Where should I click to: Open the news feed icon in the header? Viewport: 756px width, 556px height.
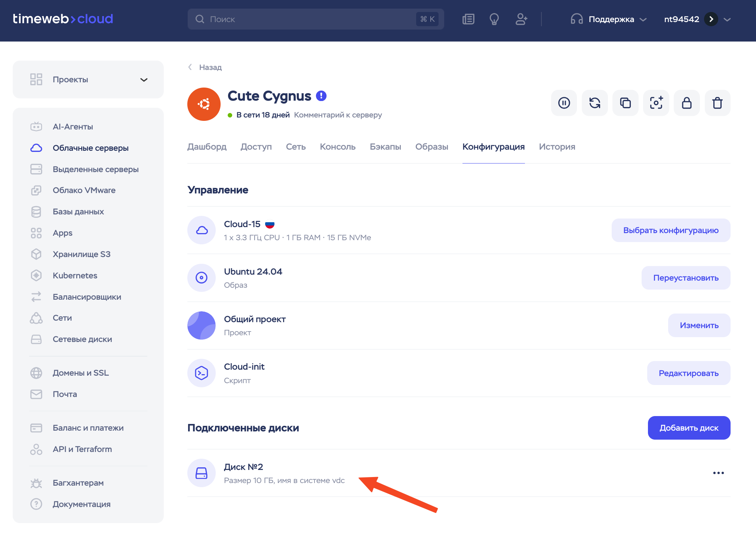click(x=468, y=19)
